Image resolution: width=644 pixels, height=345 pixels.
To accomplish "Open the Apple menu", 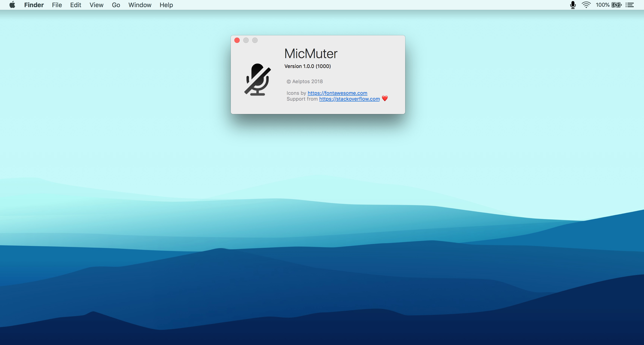I will tap(12, 5).
